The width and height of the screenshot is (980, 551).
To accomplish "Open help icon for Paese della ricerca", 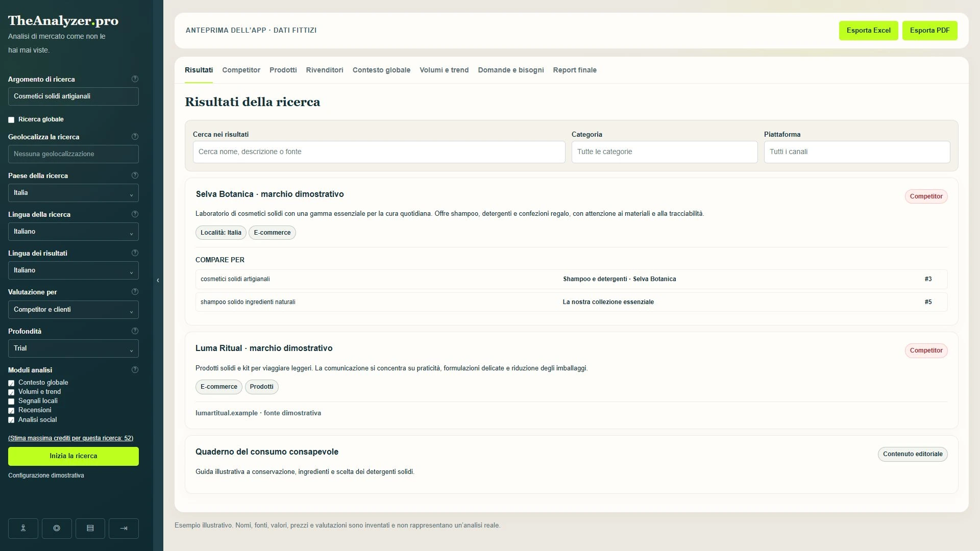I will point(135,176).
